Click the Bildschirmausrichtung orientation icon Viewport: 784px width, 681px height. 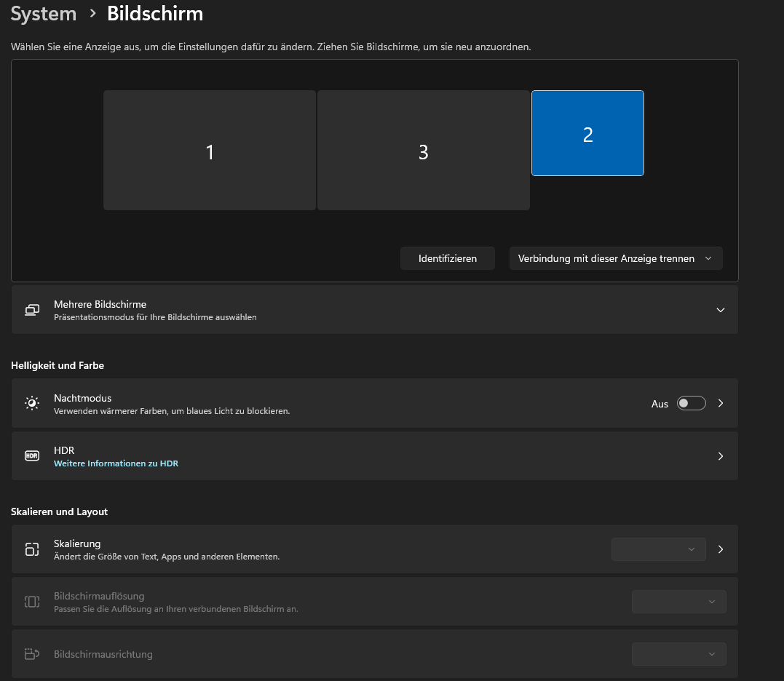tap(32, 654)
